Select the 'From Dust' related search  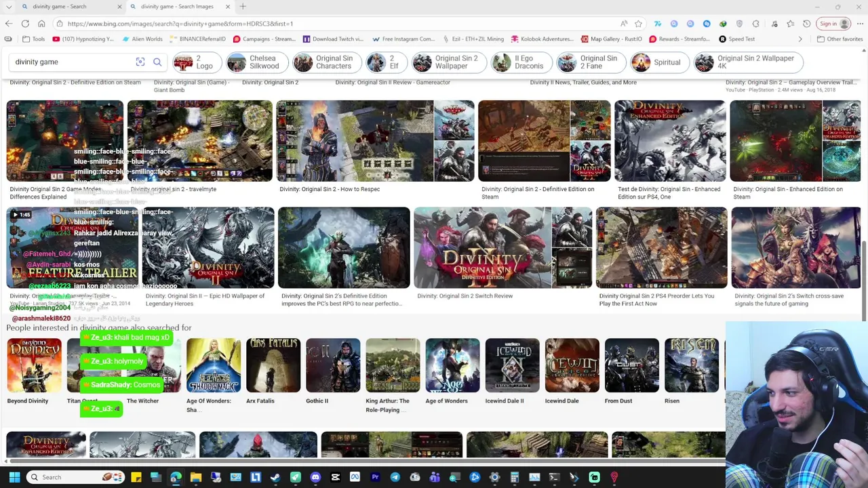tap(631, 371)
